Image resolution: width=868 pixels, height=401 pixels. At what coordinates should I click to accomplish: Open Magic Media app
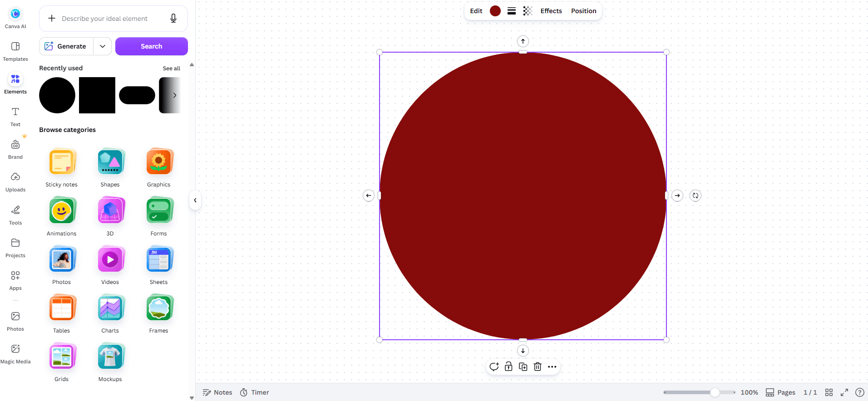point(15,354)
